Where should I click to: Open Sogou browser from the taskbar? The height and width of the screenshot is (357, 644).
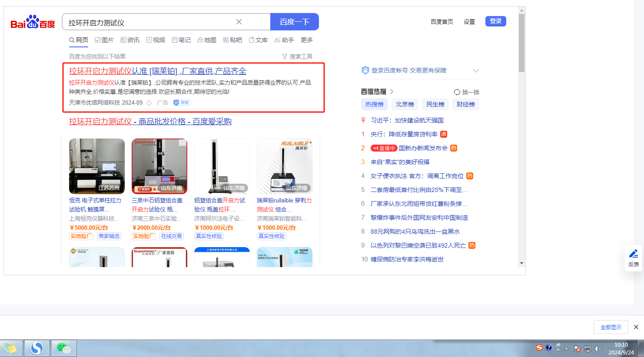coord(37,348)
